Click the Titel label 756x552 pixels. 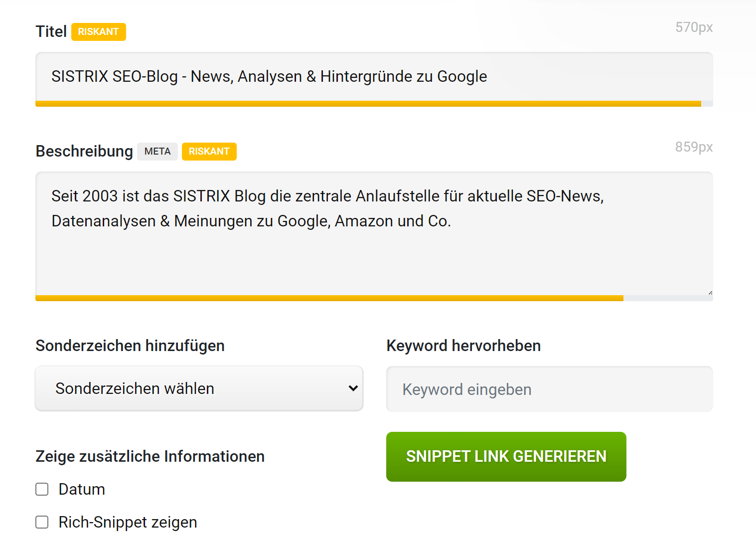tap(51, 31)
